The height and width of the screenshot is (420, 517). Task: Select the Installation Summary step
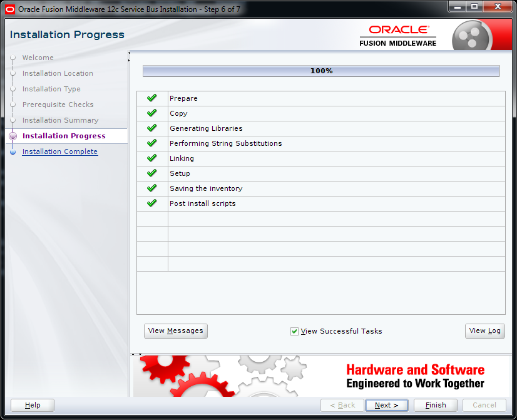click(60, 120)
